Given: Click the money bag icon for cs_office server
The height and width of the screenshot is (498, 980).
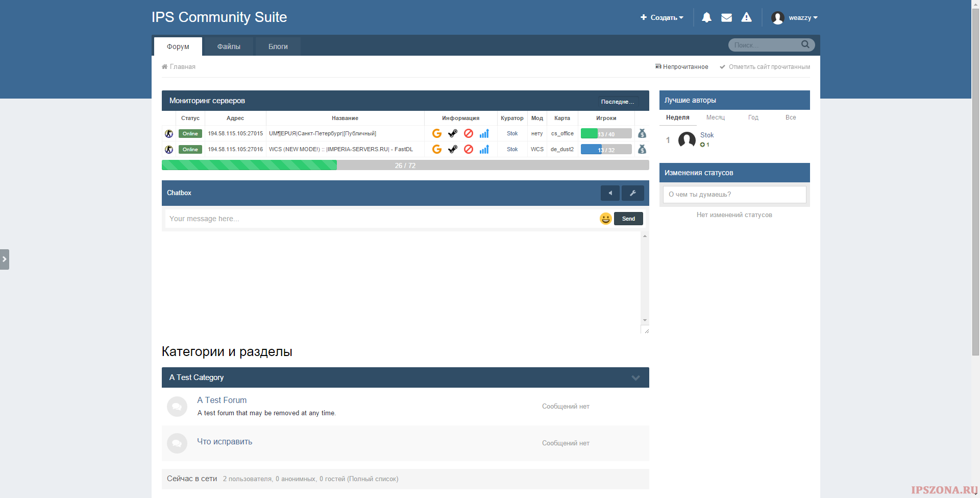Looking at the screenshot, I should (x=642, y=133).
